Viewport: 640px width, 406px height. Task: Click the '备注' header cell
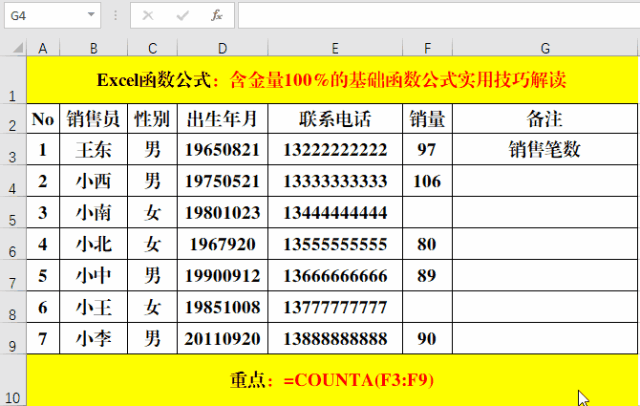tap(545, 119)
